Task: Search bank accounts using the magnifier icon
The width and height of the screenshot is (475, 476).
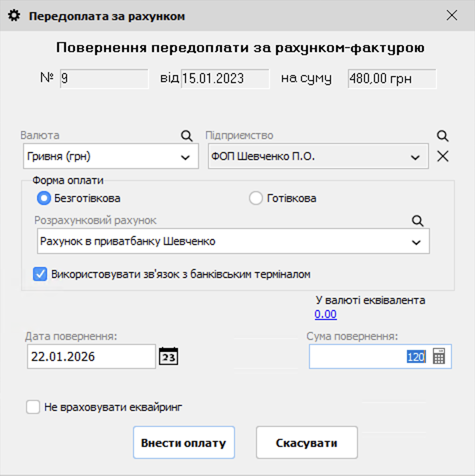Action: 417,220
